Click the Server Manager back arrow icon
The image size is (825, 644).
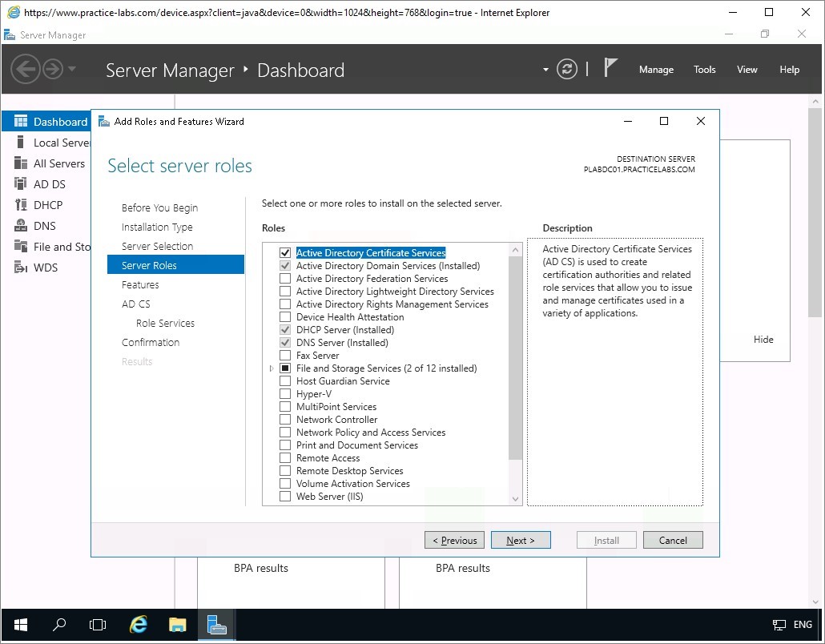[x=26, y=69]
